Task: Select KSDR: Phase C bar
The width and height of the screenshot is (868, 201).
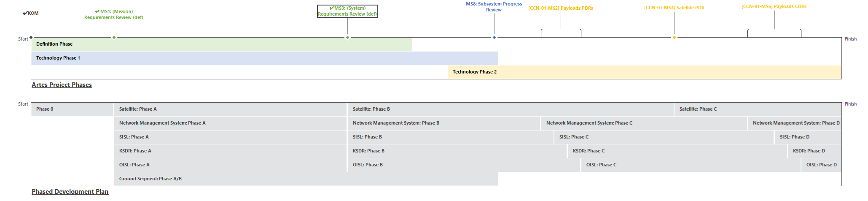Action: (677, 151)
